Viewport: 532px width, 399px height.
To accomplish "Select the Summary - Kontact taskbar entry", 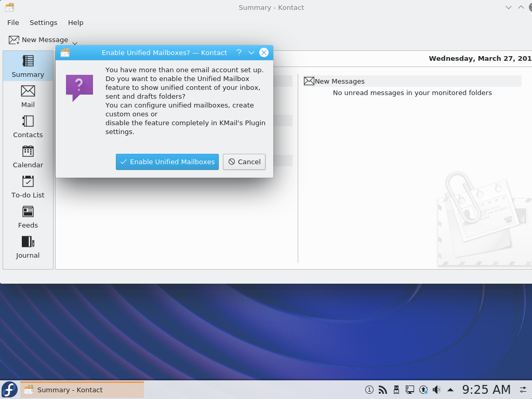I will 82,390.
